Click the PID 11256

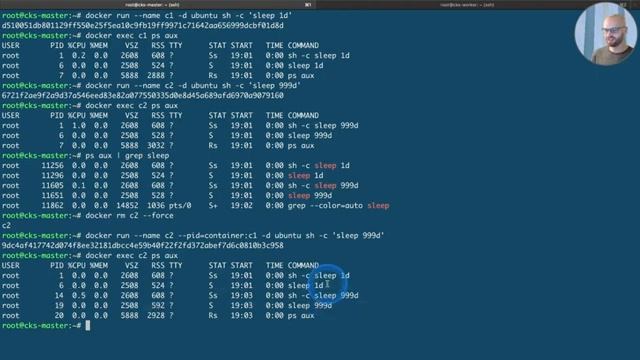click(x=52, y=165)
